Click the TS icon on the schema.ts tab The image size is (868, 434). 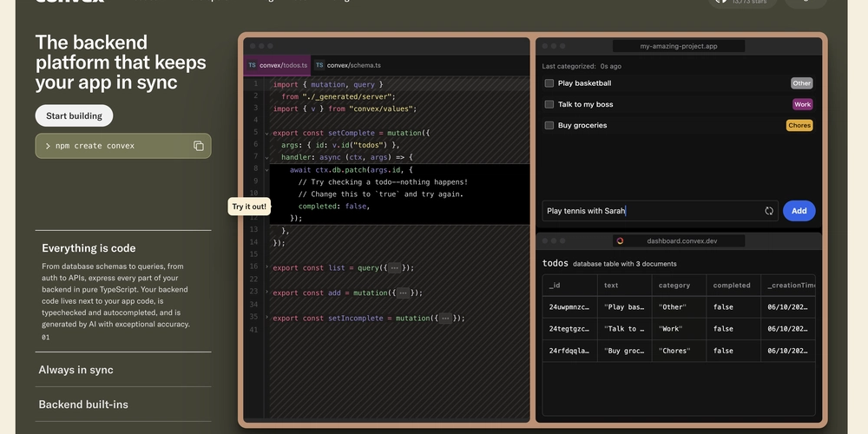click(319, 65)
